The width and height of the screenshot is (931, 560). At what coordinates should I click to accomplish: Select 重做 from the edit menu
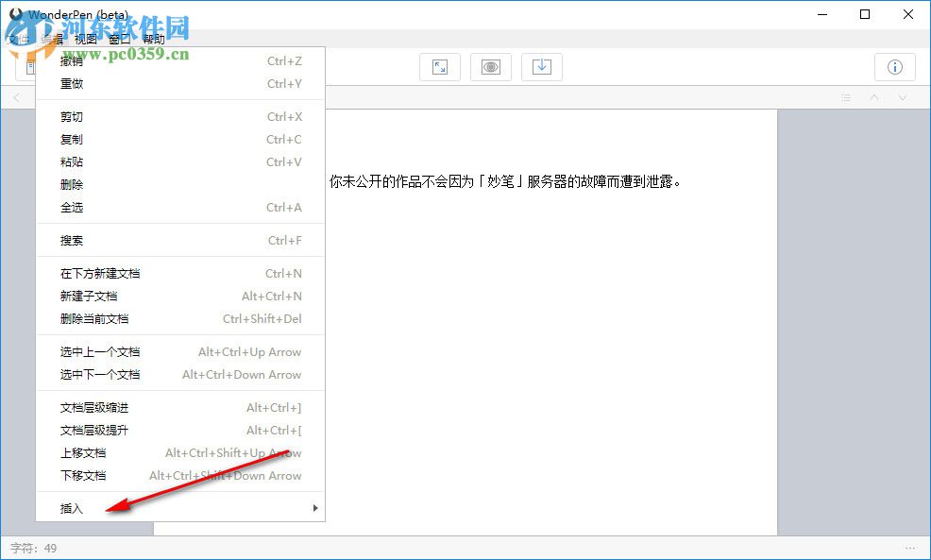(x=72, y=83)
